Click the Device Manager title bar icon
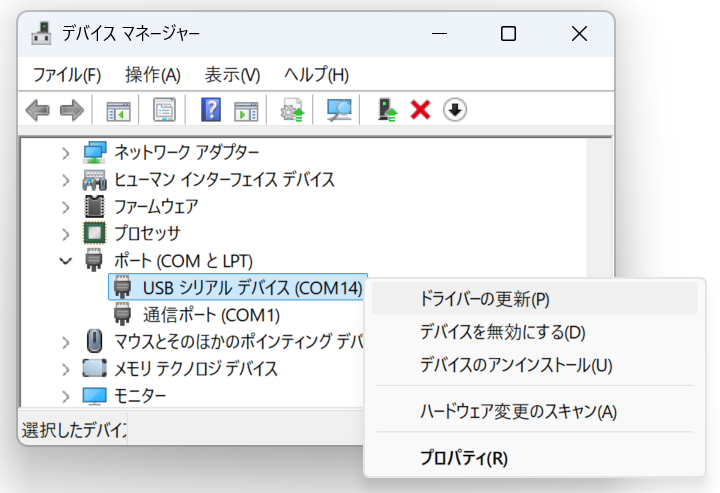This screenshot has height=493, width=720. [x=41, y=34]
